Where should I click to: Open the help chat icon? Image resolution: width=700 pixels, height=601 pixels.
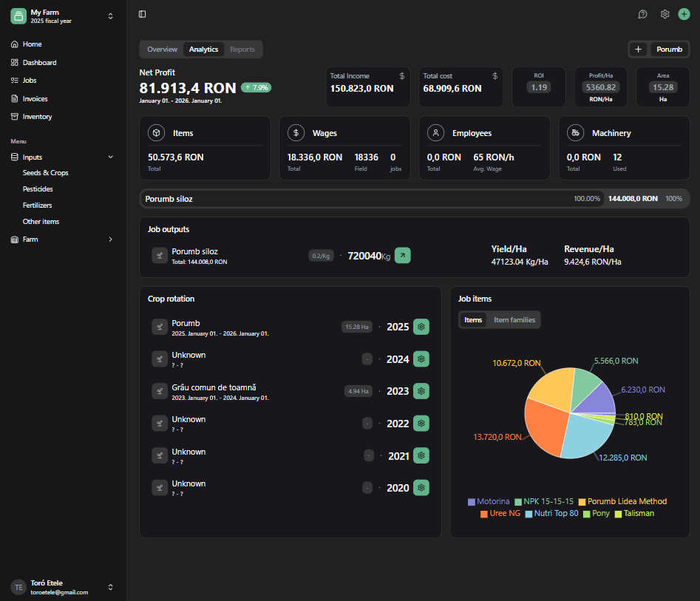(x=642, y=14)
